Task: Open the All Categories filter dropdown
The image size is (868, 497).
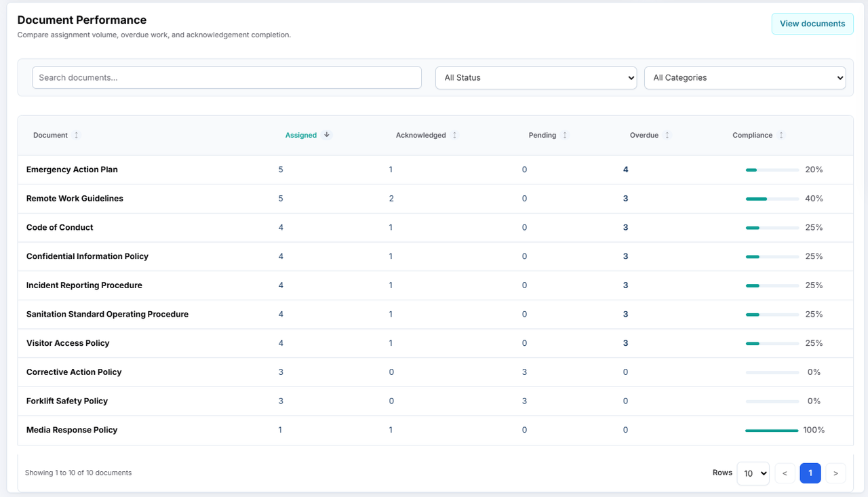Action: (x=745, y=77)
